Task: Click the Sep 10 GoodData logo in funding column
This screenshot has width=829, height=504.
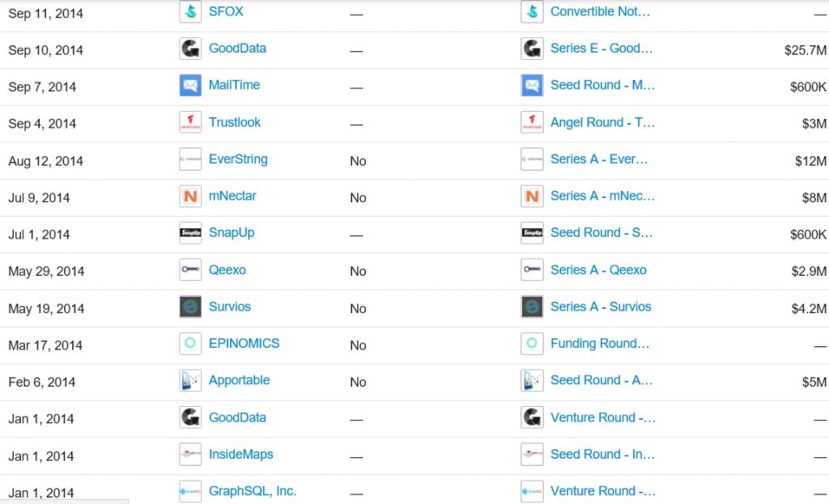Action: point(532,48)
